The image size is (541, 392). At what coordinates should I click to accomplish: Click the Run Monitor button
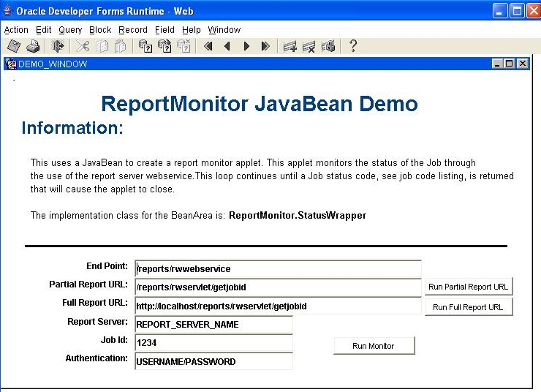tap(374, 346)
